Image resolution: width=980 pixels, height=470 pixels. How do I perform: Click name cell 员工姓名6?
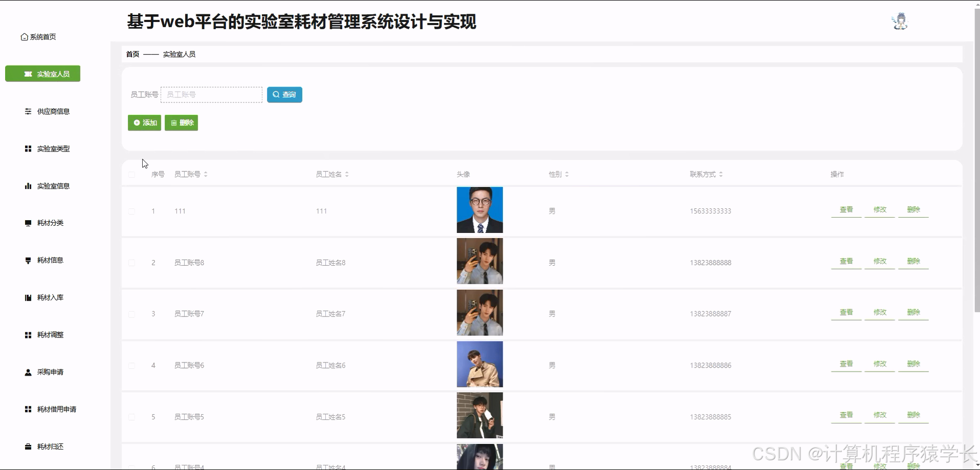[x=330, y=366]
